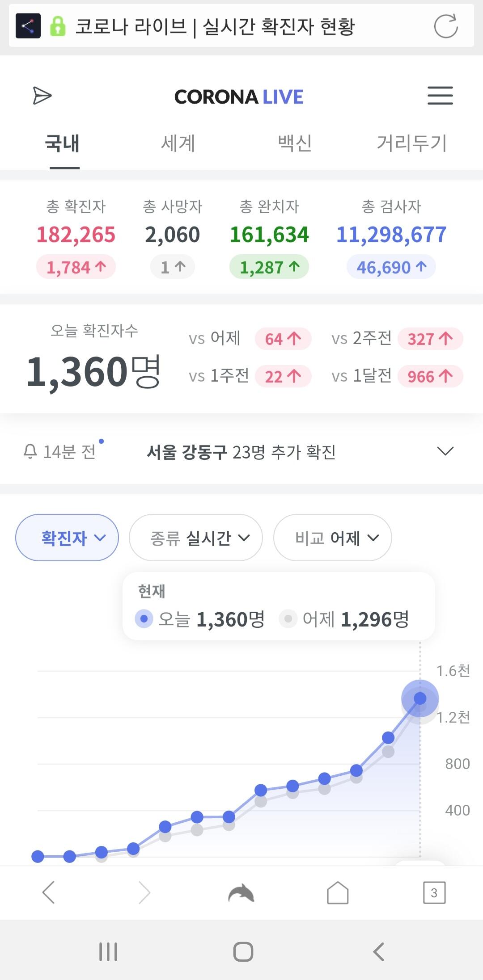483x980 pixels.
Task: Switch to the 백신 tab
Action: pyautogui.click(x=295, y=143)
